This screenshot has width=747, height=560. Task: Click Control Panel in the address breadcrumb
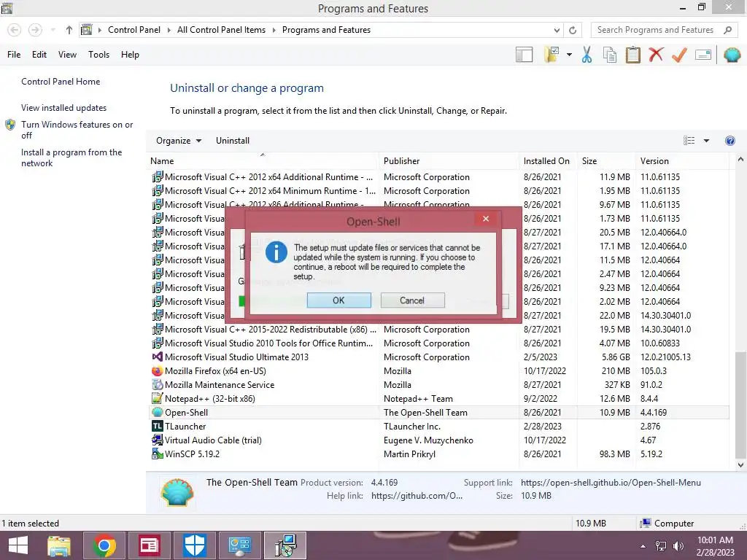(x=134, y=30)
